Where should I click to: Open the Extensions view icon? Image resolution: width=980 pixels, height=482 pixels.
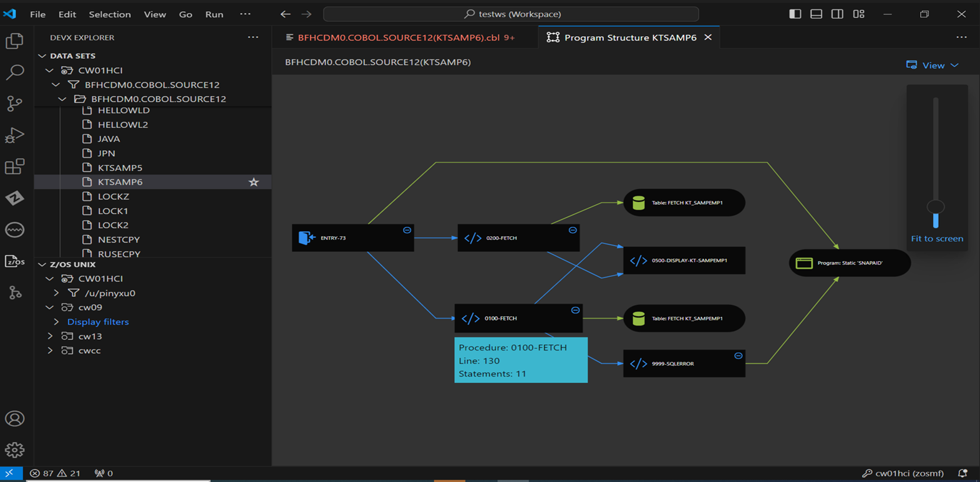[x=14, y=166]
